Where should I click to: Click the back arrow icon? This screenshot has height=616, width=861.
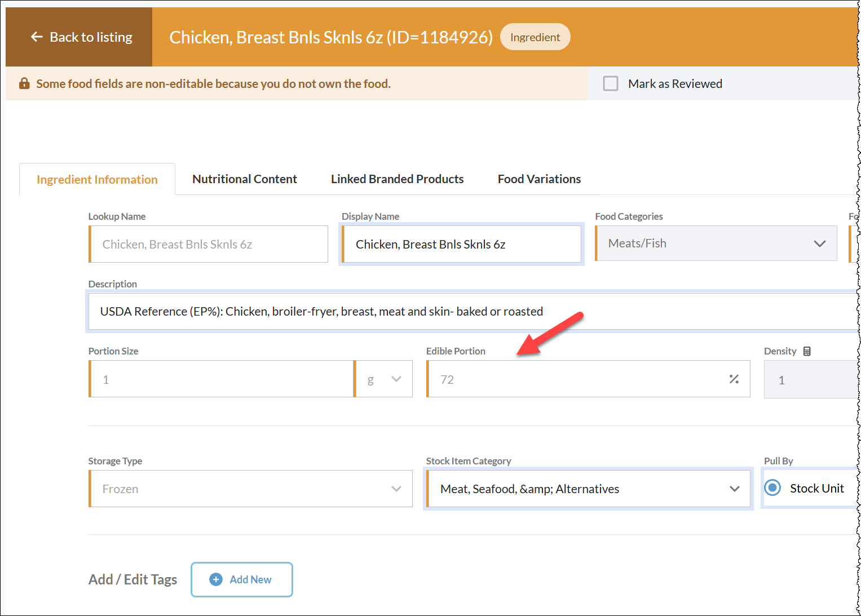[x=37, y=37]
